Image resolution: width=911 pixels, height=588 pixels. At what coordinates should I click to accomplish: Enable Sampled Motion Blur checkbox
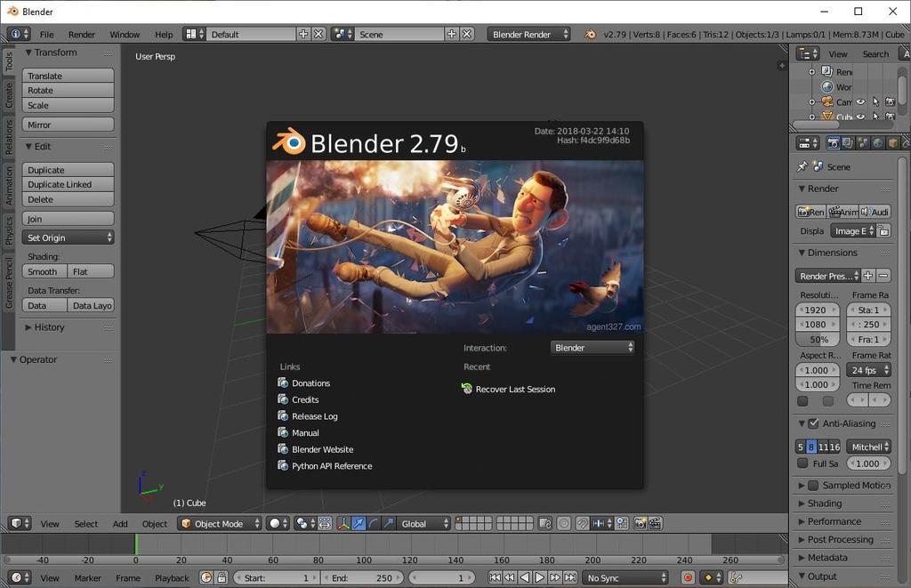tap(813, 485)
